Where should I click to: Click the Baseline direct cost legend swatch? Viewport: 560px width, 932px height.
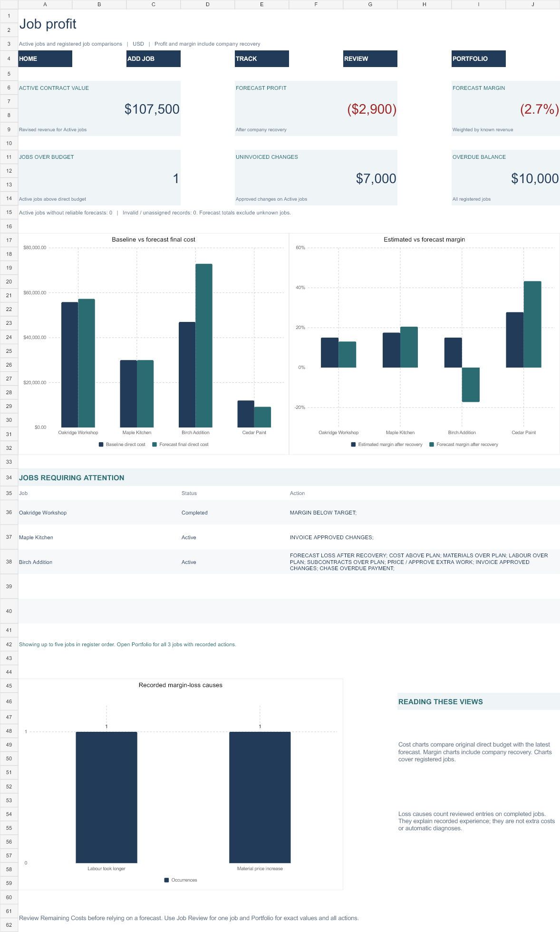pyautogui.click(x=101, y=445)
